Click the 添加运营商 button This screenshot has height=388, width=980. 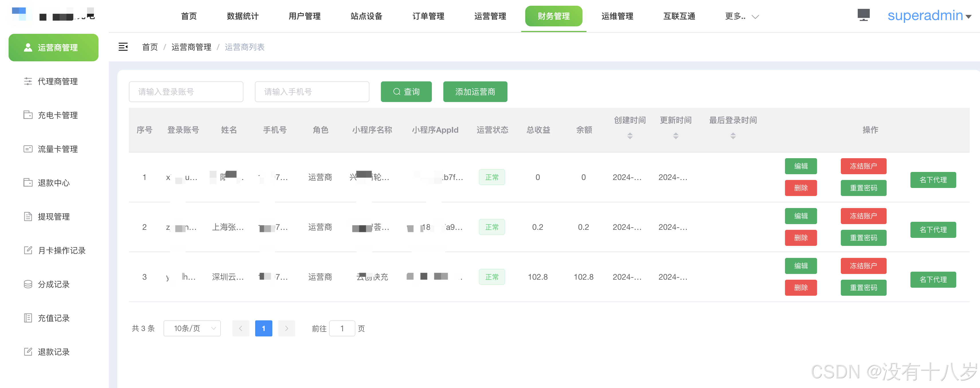pos(475,92)
